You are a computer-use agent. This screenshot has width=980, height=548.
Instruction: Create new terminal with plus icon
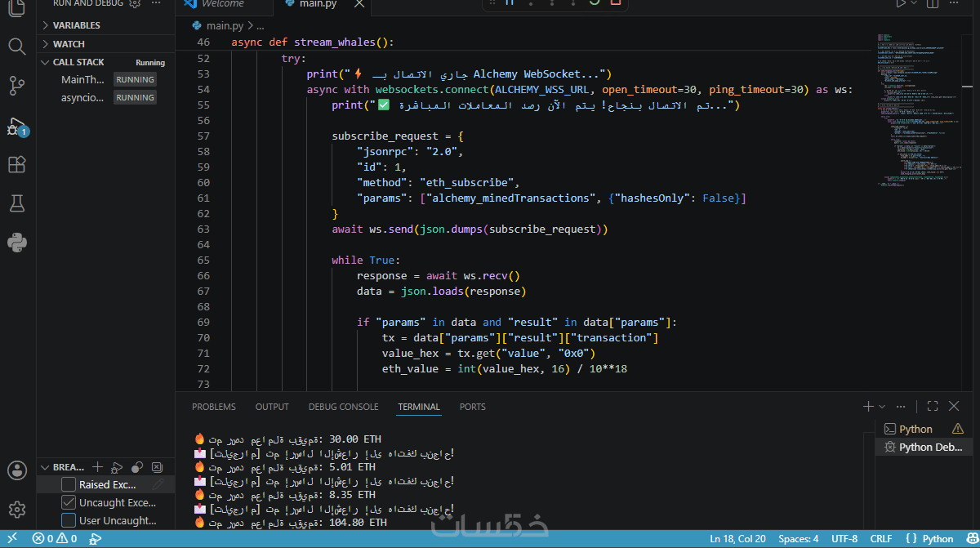point(868,406)
